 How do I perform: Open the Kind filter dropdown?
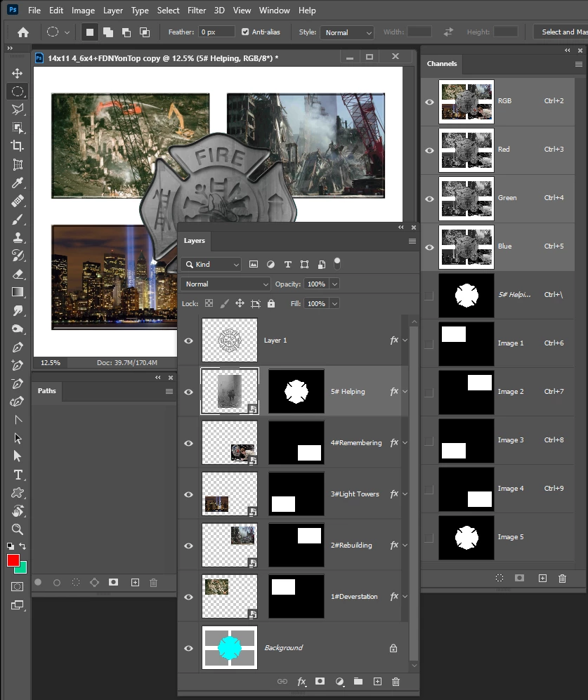click(x=211, y=264)
